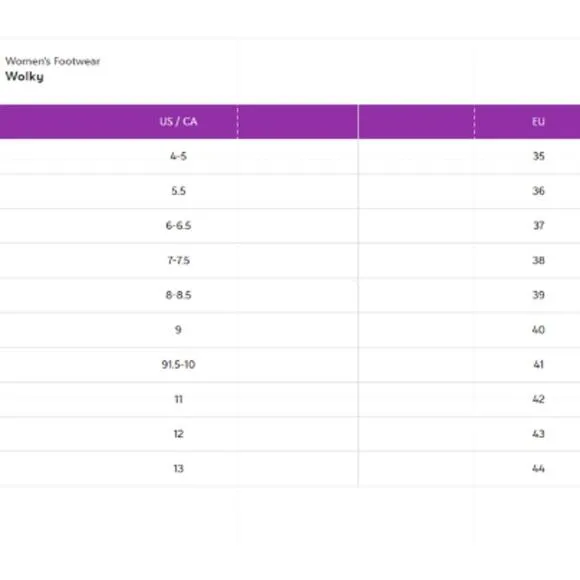Select US size 11 cell
This screenshot has height=580, width=580.
(x=178, y=399)
